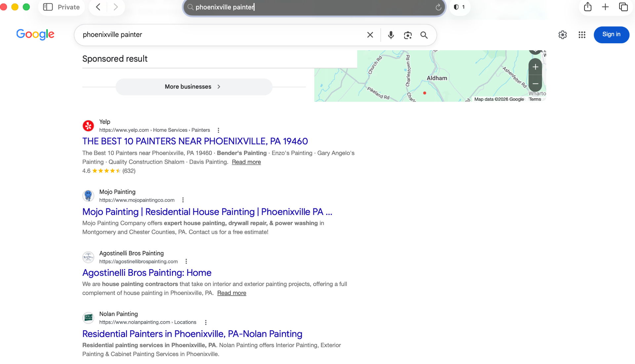635x364 pixels.
Task: Go to Google homepage via logo
Action: [x=35, y=34]
